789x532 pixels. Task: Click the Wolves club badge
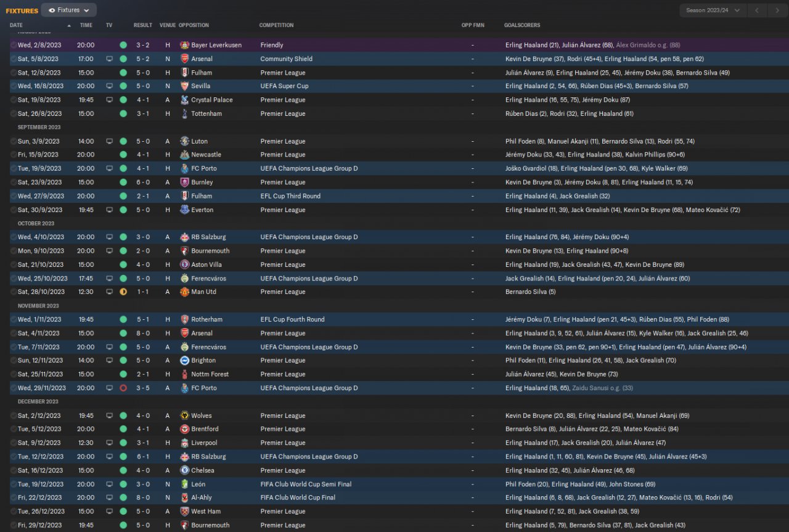(184, 415)
